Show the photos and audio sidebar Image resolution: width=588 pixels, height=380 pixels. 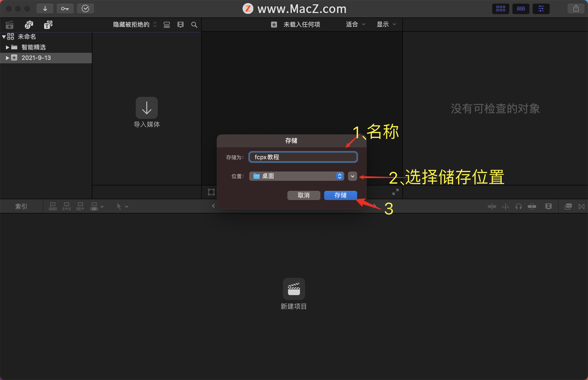(x=29, y=25)
